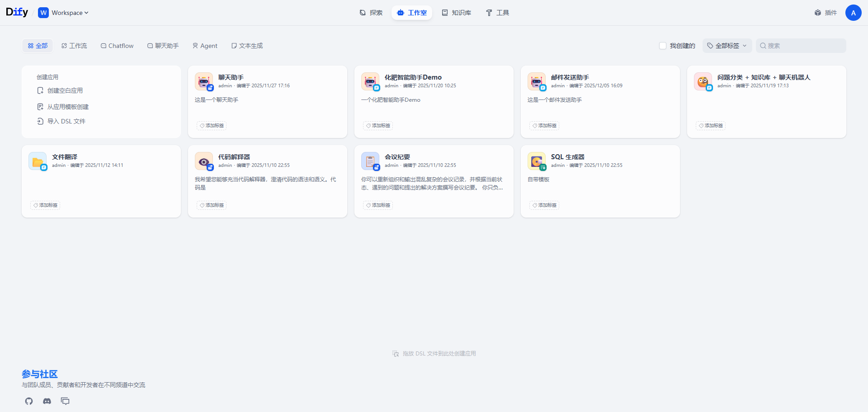Filter apps by 文本生成
Screen dimensions: 868x412
point(247,46)
